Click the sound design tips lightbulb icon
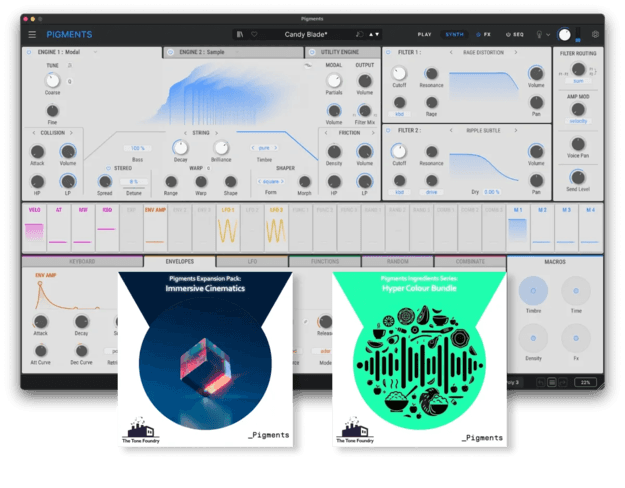 (539, 35)
